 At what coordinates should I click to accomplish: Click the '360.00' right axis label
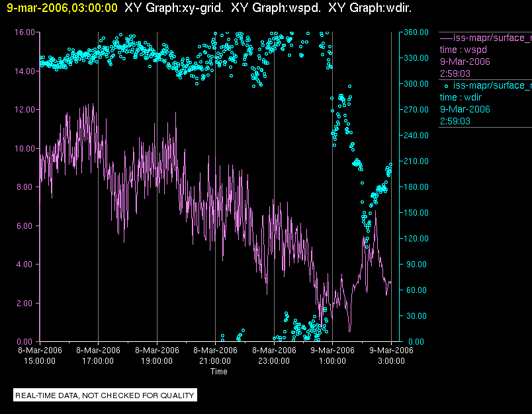pyautogui.click(x=416, y=32)
